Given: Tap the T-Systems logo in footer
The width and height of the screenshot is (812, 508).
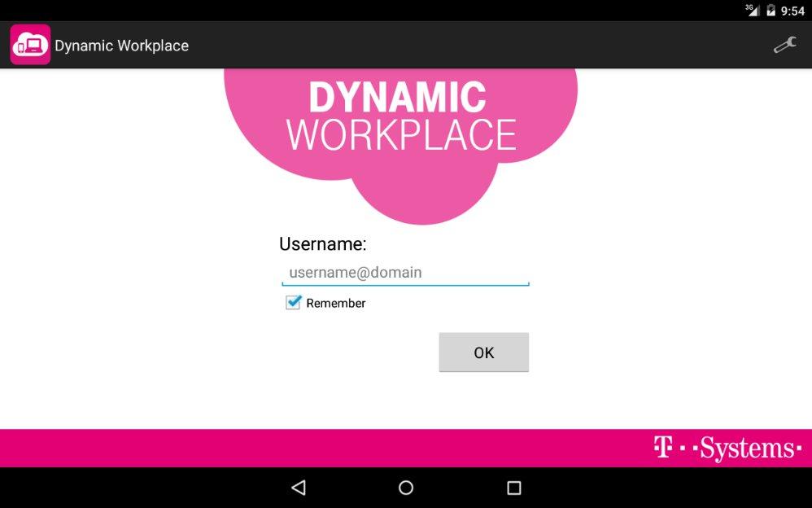Looking at the screenshot, I should [x=727, y=449].
